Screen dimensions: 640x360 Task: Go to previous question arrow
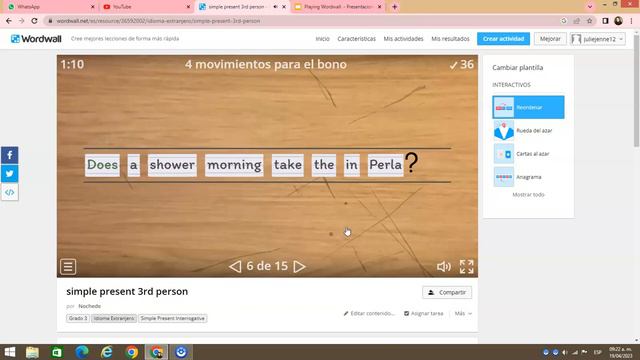(x=235, y=267)
